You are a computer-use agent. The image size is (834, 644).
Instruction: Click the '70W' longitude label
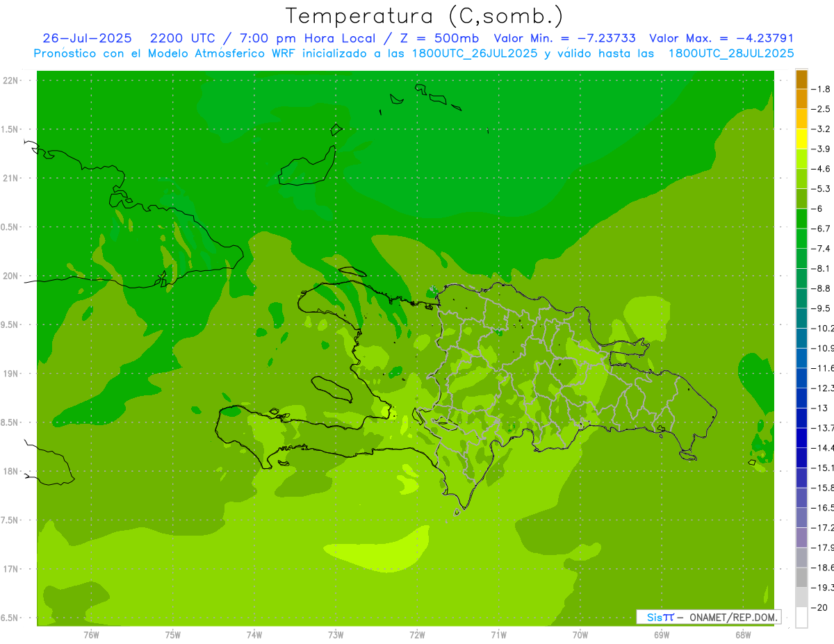click(x=580, y=635)
